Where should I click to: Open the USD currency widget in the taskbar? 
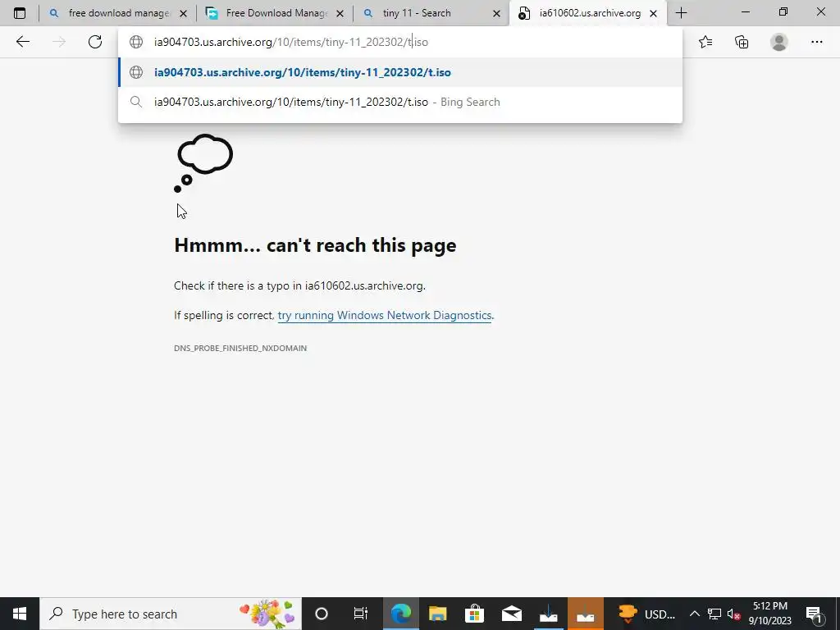[646, 614]
